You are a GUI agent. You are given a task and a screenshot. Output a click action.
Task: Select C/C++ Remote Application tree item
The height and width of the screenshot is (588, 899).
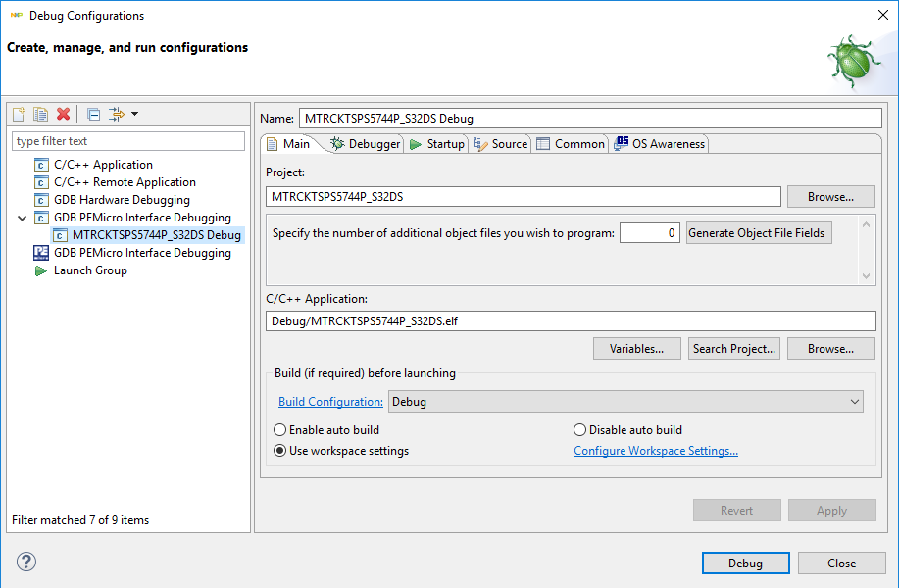point(124,182)
